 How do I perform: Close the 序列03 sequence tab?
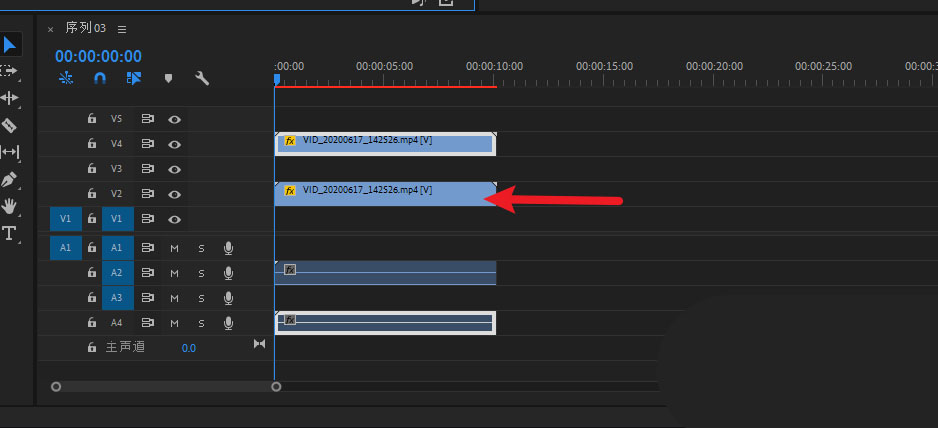(50, 29)
